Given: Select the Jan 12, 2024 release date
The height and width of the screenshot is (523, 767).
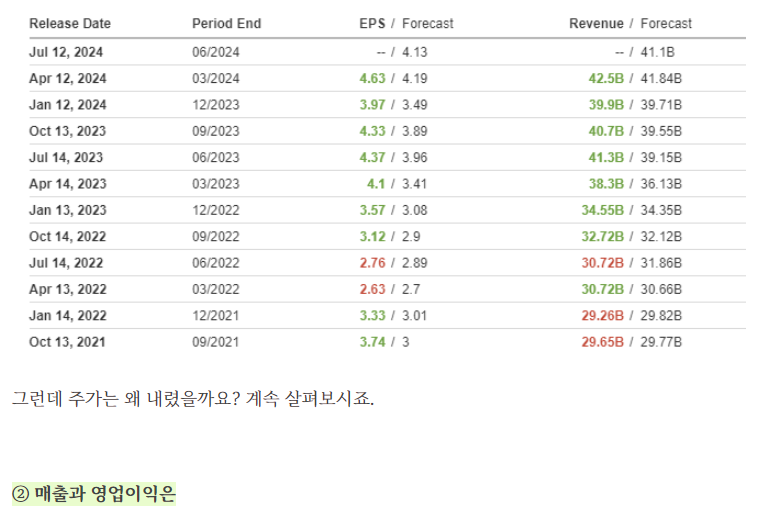Looking at the screenshot, I should click(68, 105).
